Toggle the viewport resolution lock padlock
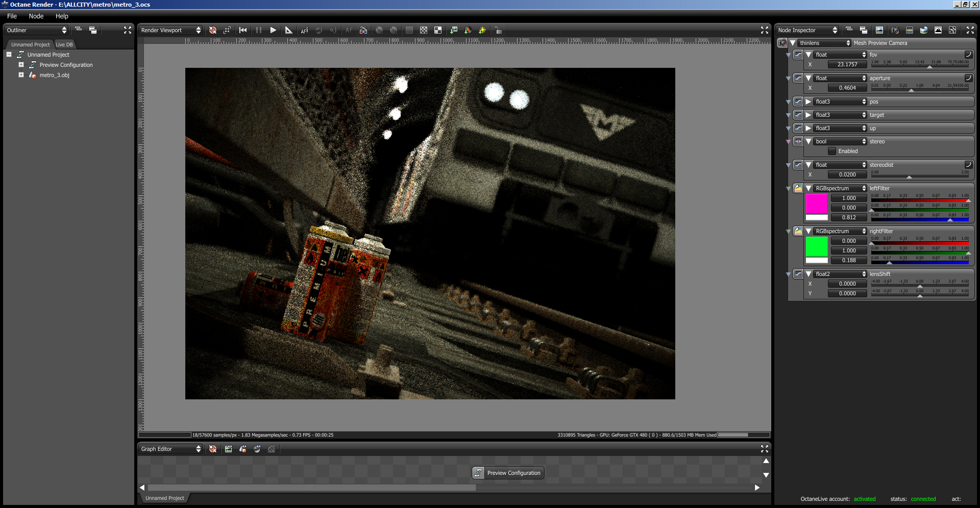This screenshot has width=980, height=508. click(498, 30)
